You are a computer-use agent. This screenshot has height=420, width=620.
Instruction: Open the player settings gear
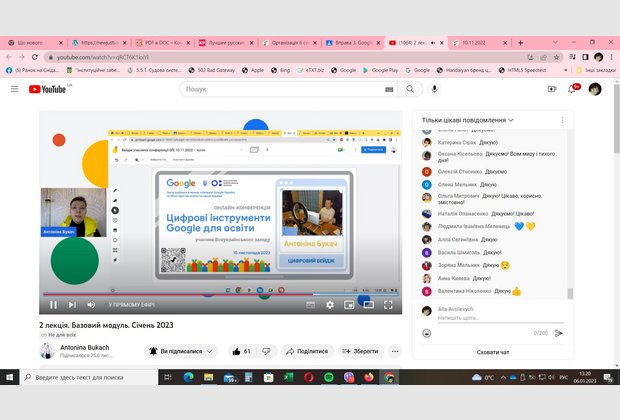330,304
